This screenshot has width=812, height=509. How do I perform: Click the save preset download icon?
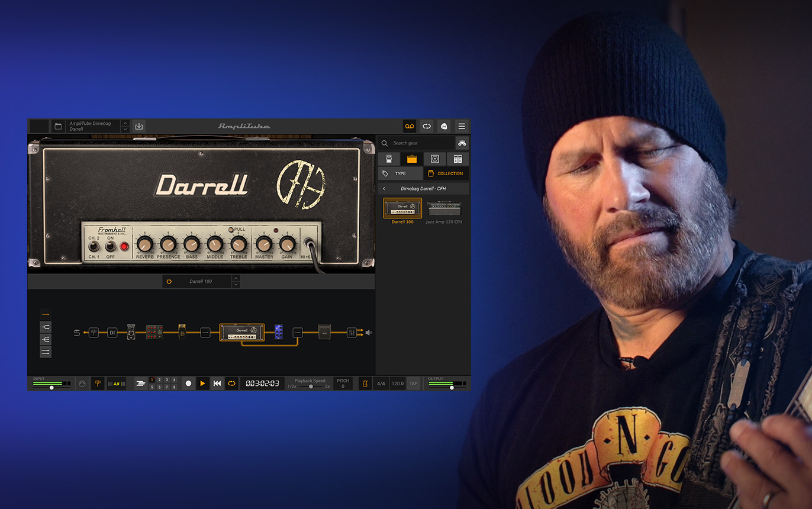point(138,126)
